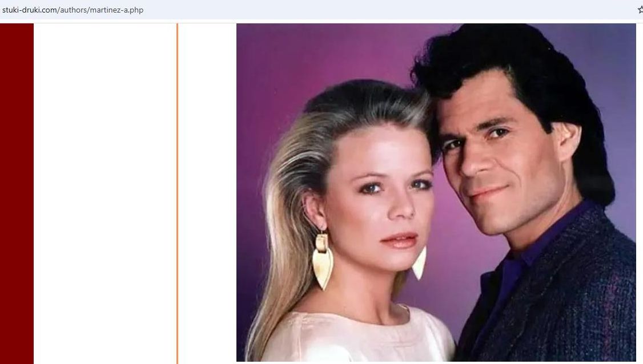
Task: Click the white gap between divider and photo
Action: [207, 193]
